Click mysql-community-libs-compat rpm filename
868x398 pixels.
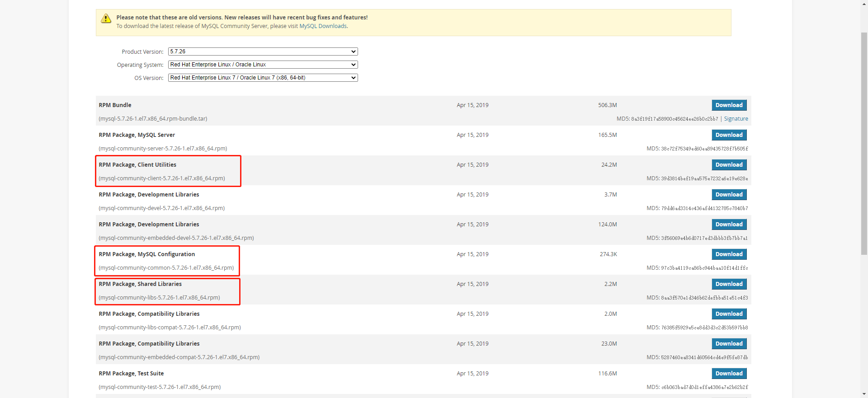[x=170, y=328]
